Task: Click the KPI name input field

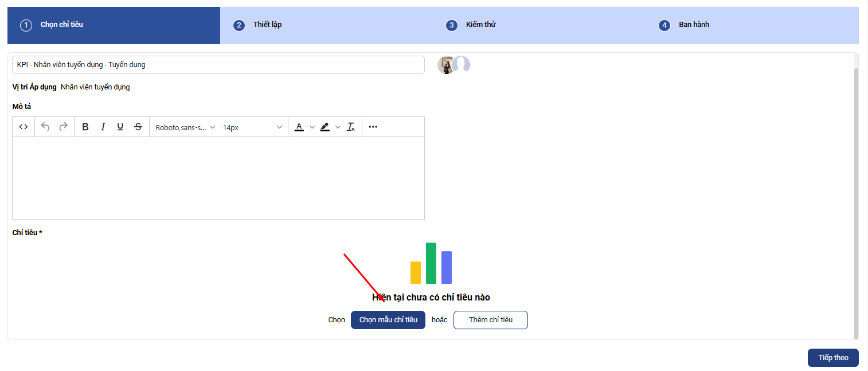Action: click(218, 65)
